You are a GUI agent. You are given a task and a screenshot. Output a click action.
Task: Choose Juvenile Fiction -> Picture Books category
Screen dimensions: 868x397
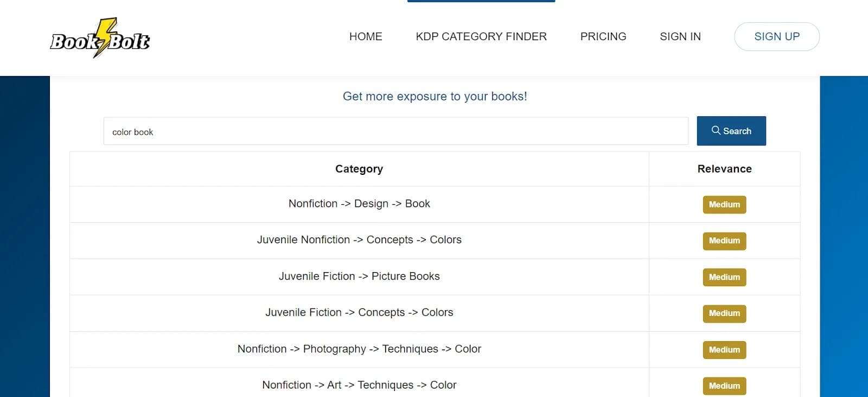pos(359,276)
